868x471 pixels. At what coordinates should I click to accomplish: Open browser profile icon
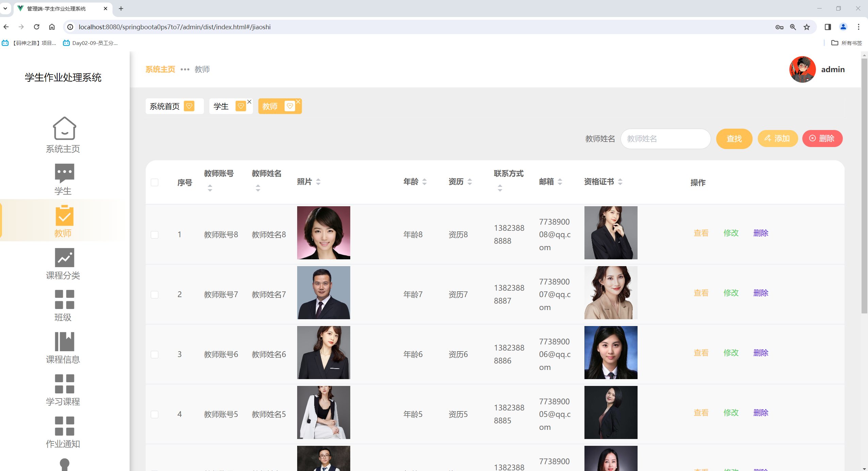843,27
